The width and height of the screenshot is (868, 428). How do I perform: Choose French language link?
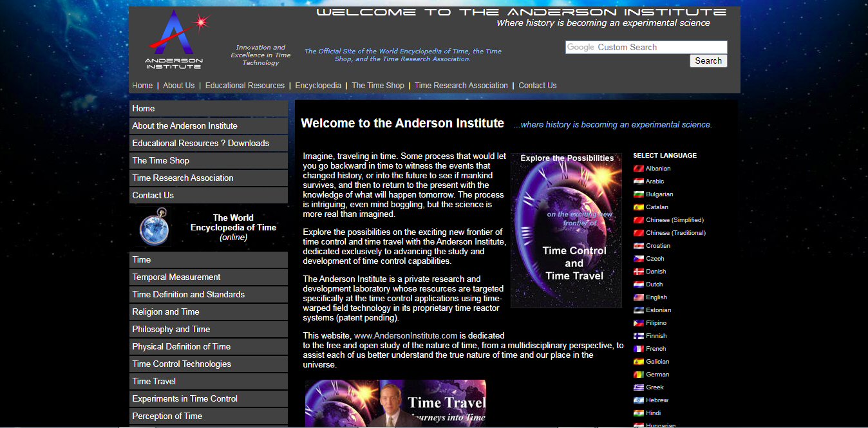656,349
